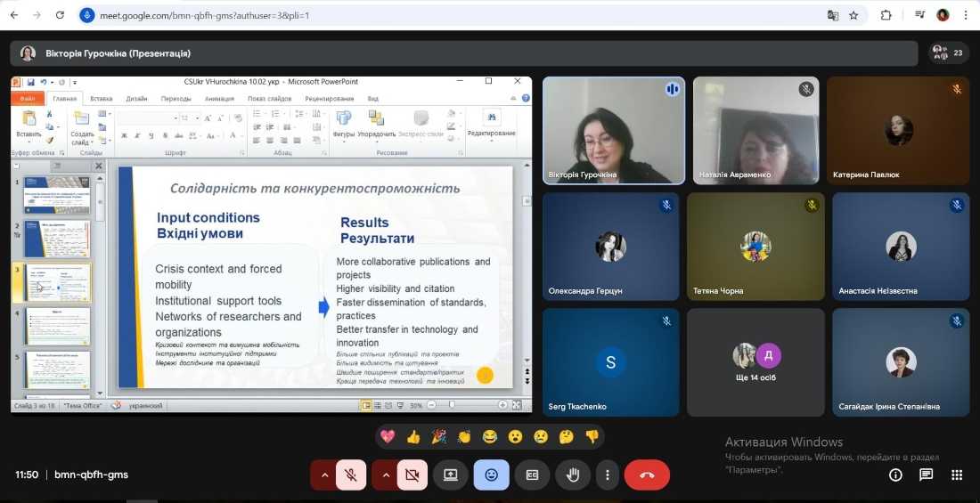Raise your hand in the meeting
Screen dimensions: 980x503
click(573, 475)
